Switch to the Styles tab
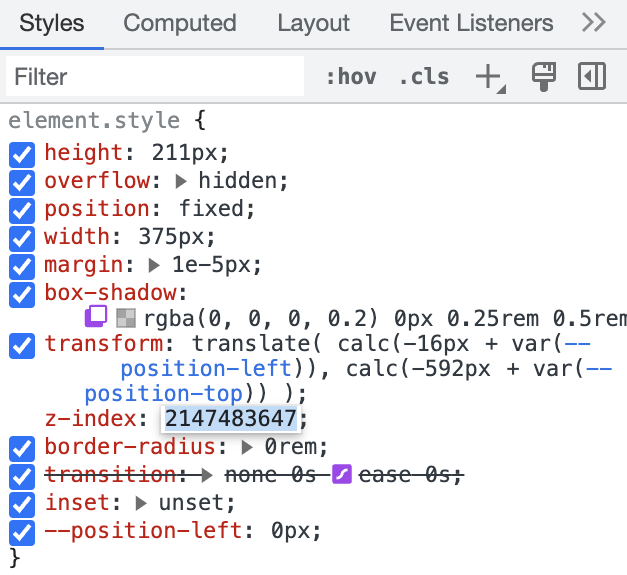The height and width of the screenshot is (575, 627). coord(52,23)
